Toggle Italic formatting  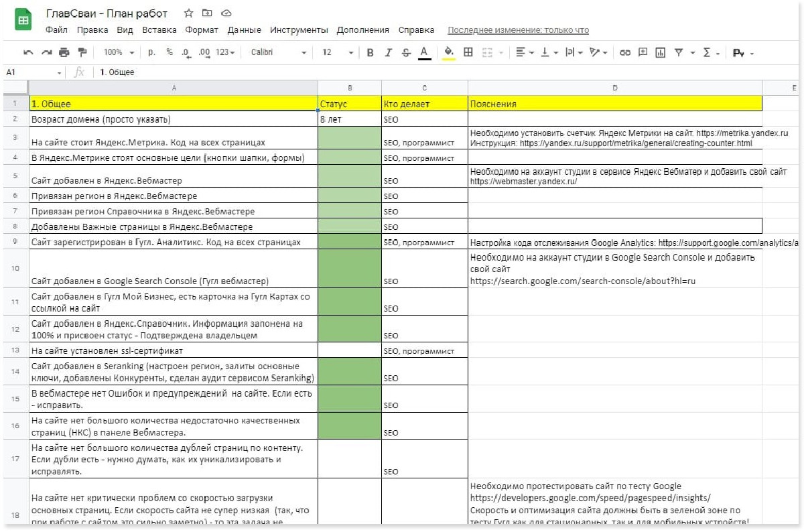point(388,52)
